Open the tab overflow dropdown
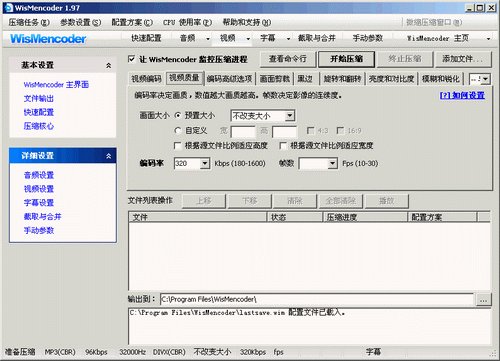Viewport: 500px width, 361px height. [485, 79]
